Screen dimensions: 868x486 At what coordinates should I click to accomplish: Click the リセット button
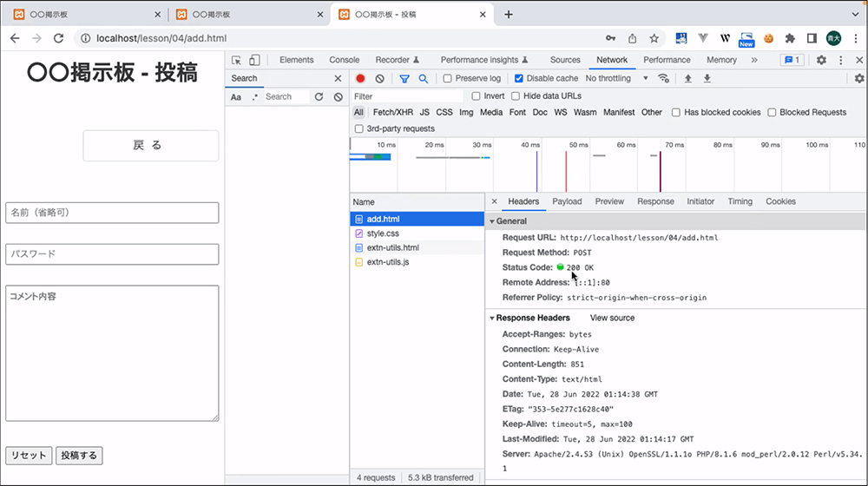click(29, 456)
